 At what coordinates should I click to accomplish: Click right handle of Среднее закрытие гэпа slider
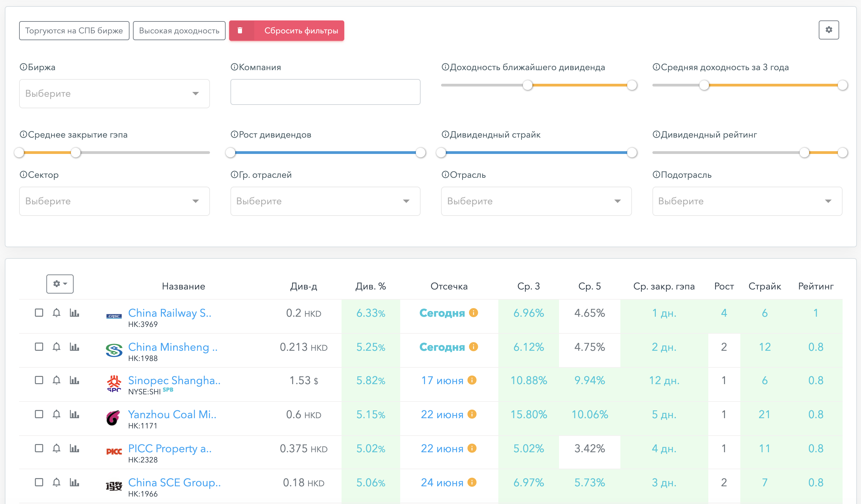point(76,152)
